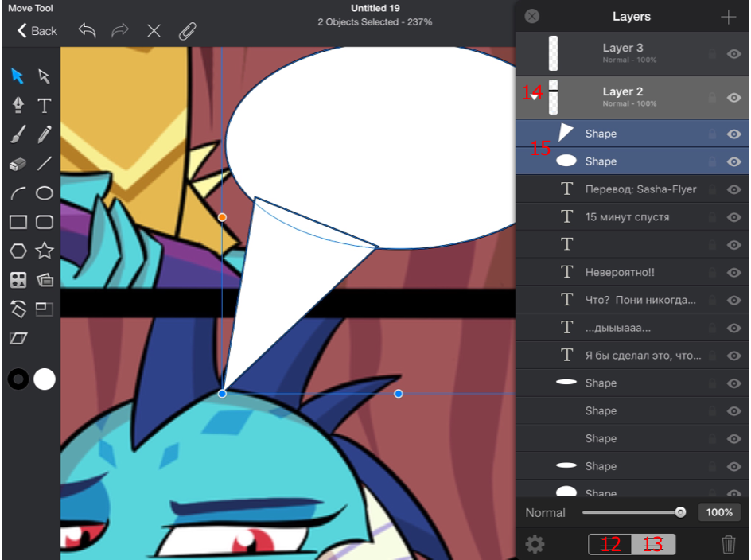The height and width of the screenshot is (560, 751).
Task: Select the 'Перевод: Sasha-Flyer' text row
Action: tap(632, 189)
